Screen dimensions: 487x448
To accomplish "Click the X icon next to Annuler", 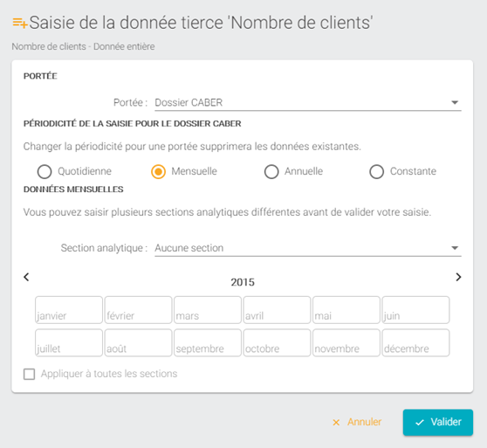I will click(x=336, y=422).
